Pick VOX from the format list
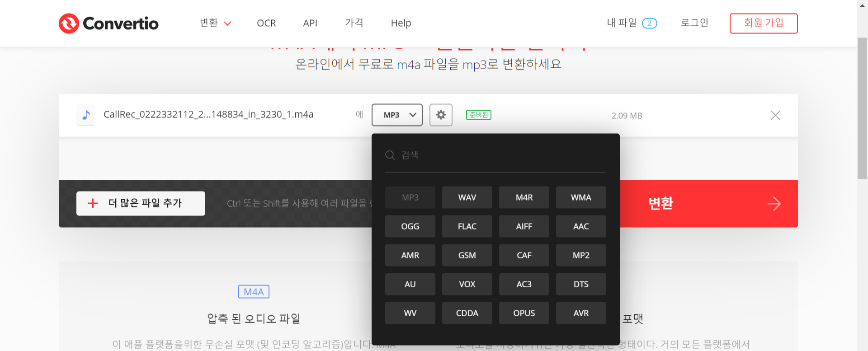The image size is (868, 351). [x=467, y=284]
